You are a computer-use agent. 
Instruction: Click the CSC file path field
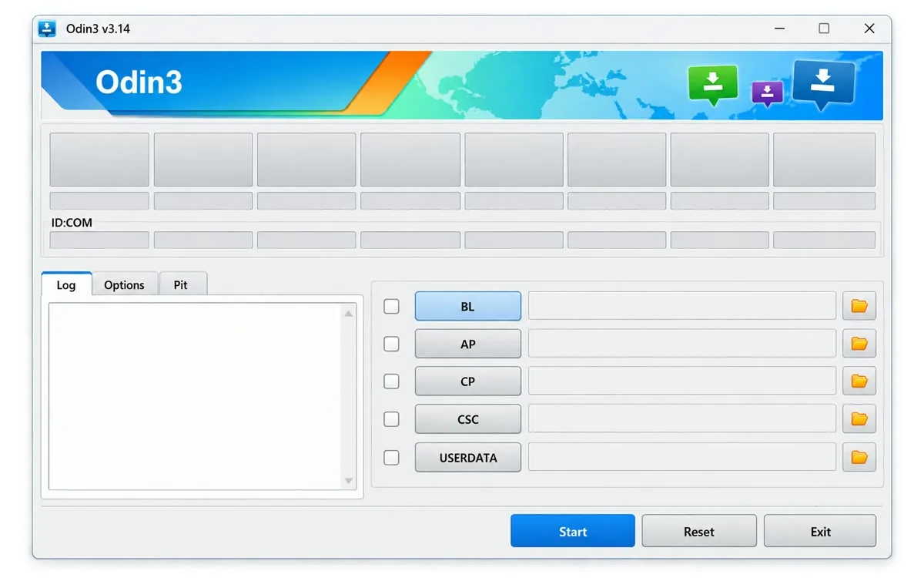click(x=682, y=419)
